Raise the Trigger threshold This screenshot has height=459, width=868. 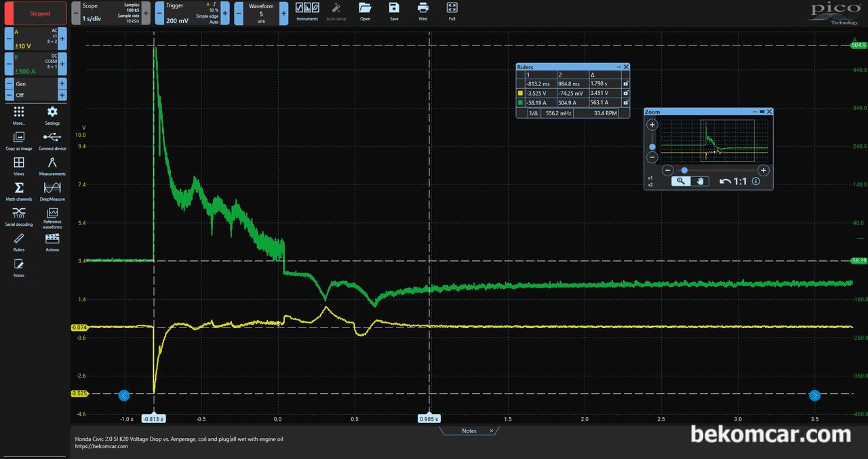(x=225, y=13)
